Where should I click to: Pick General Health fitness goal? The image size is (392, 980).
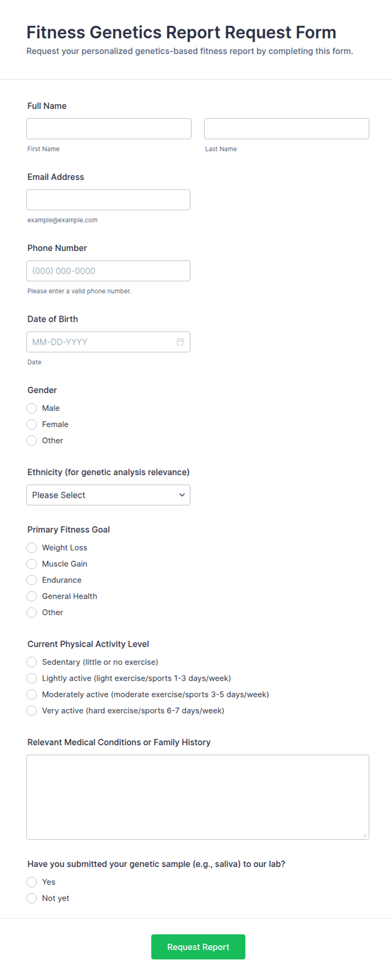click(x=32, y=596)
